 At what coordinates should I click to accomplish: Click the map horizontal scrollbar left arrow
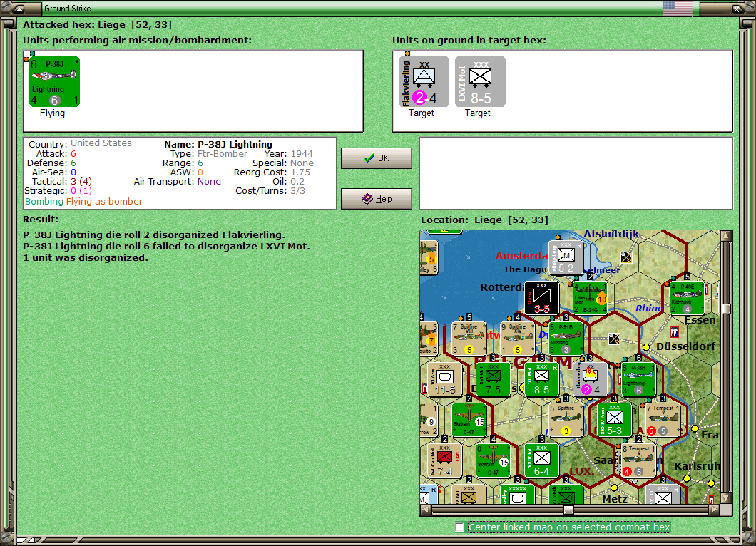(x=426, y=510)
